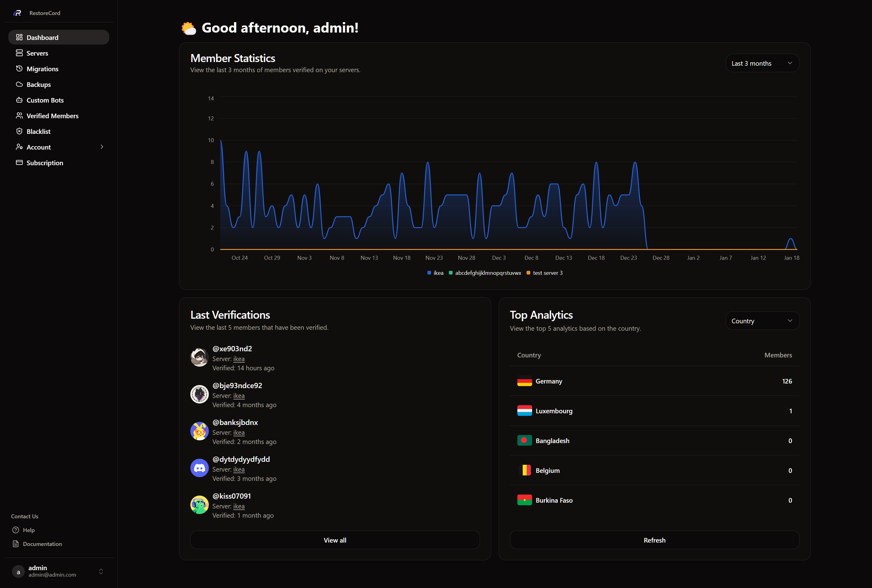The height and width of the screenshot is (588, 872).
Task: Expand the Account submenu chevron
Action: pyautogui.click(x=102, y=147)
